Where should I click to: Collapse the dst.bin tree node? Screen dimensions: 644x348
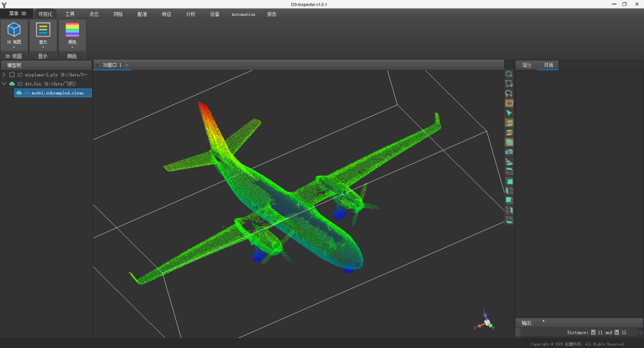coord(4,84)
